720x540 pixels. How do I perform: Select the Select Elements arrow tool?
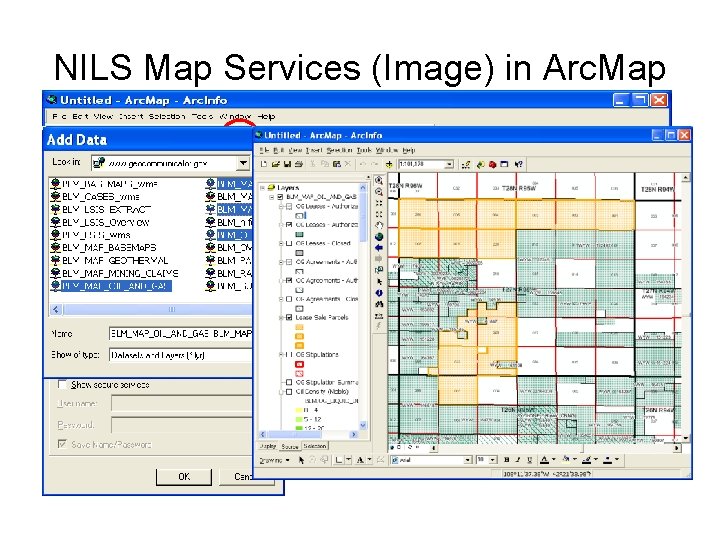click(x=379, y=281)
